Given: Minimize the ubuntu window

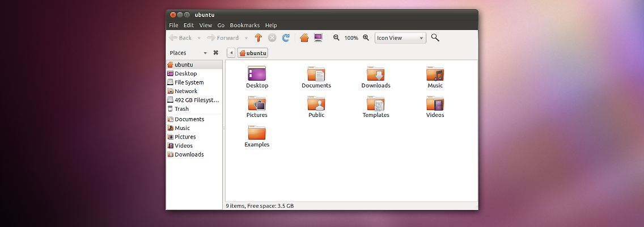Looking at the screenshot, I should pos(180,15).
